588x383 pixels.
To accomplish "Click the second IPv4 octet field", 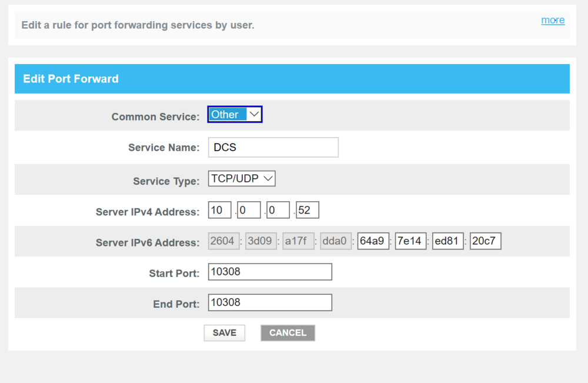I will (x=249, y=210).
